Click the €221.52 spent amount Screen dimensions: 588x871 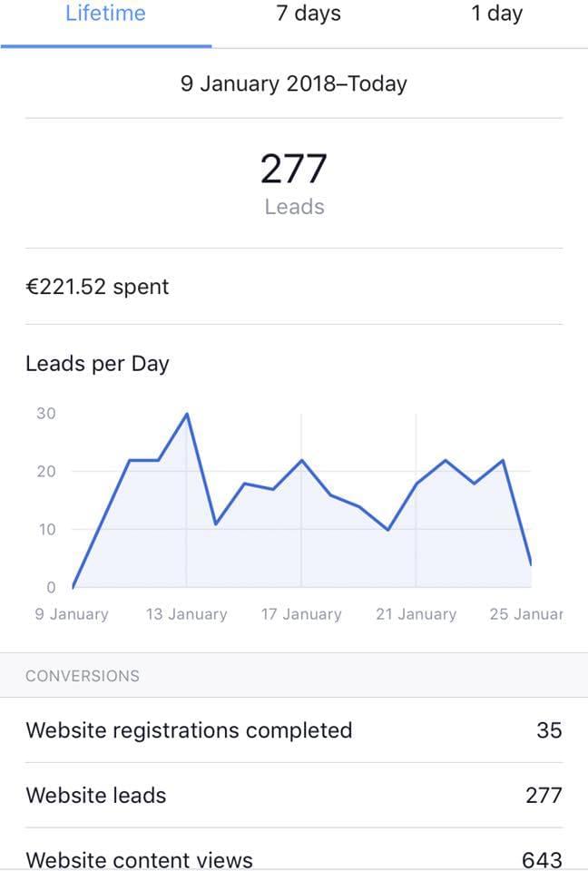[x=97, y=287]
